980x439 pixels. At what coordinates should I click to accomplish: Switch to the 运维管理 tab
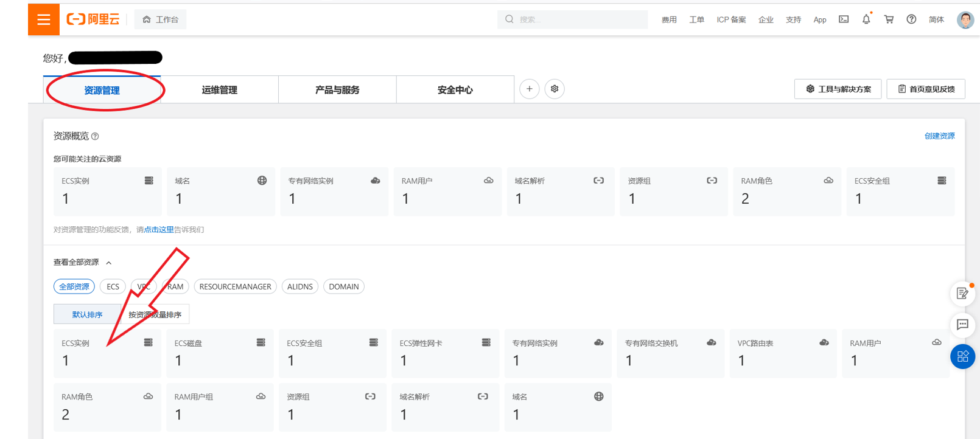[x=220, y=90]
